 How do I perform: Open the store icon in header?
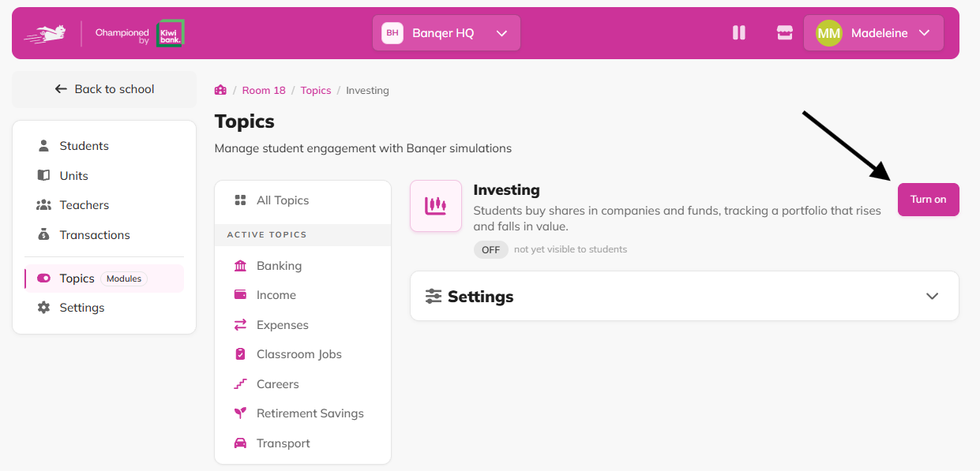[784, 33]
